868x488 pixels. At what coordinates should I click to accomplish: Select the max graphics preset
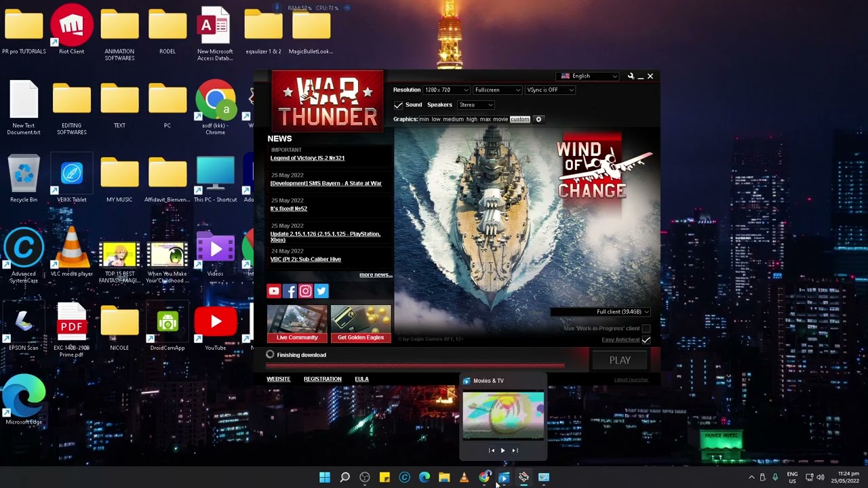[x=486, y=119]
